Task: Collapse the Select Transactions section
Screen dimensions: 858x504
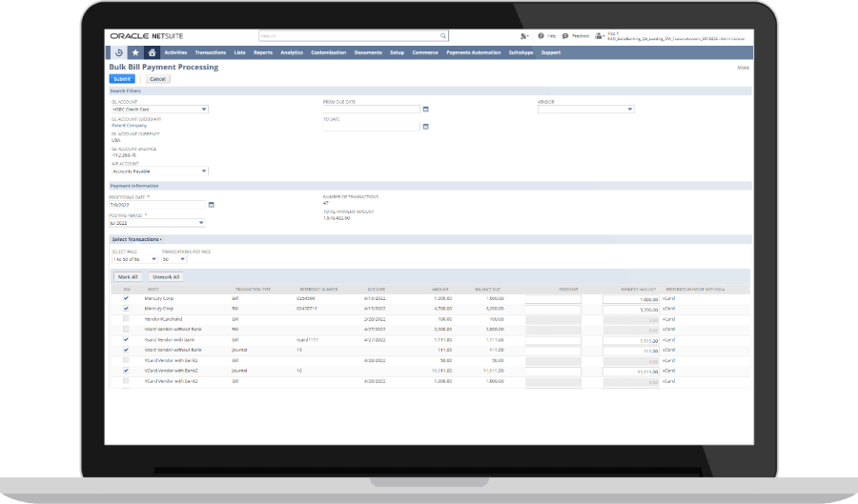Action: click(136, 239)
